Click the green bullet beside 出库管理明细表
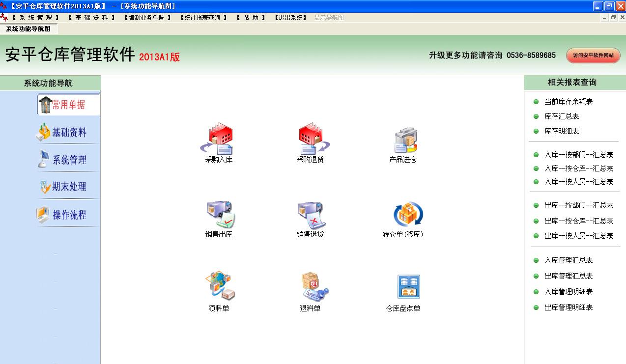The width and height of the screenshot is (626, 364). [x=536, y=308]
